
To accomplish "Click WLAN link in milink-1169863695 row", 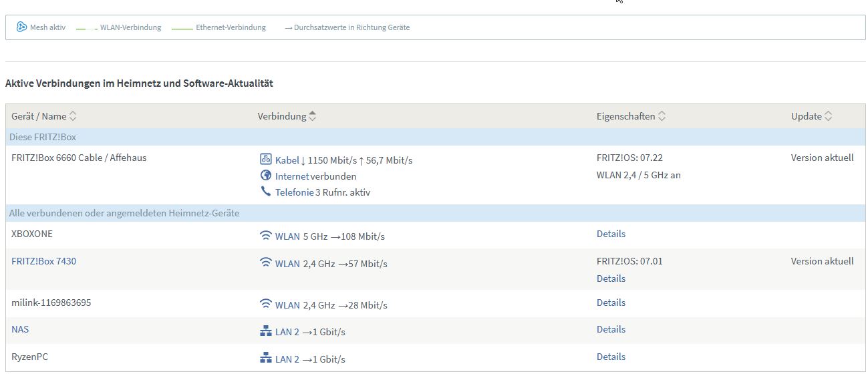I will [x=287, y=305].
